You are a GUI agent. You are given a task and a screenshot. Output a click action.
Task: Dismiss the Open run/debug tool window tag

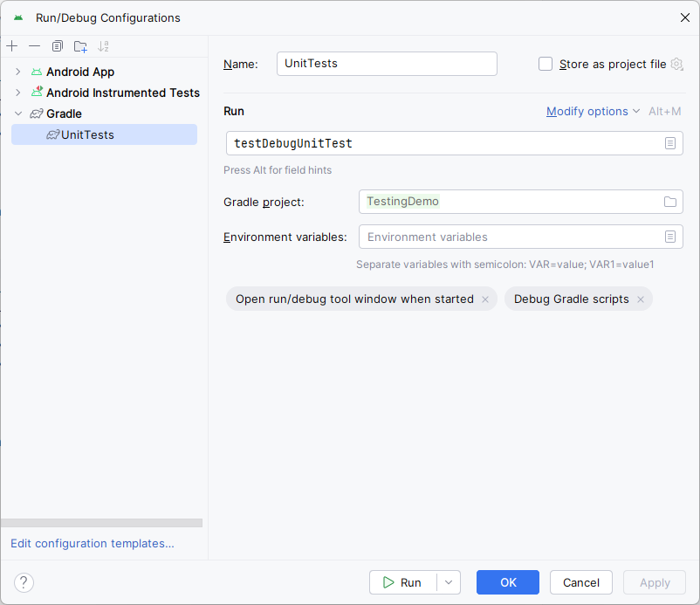coord(485,299)
